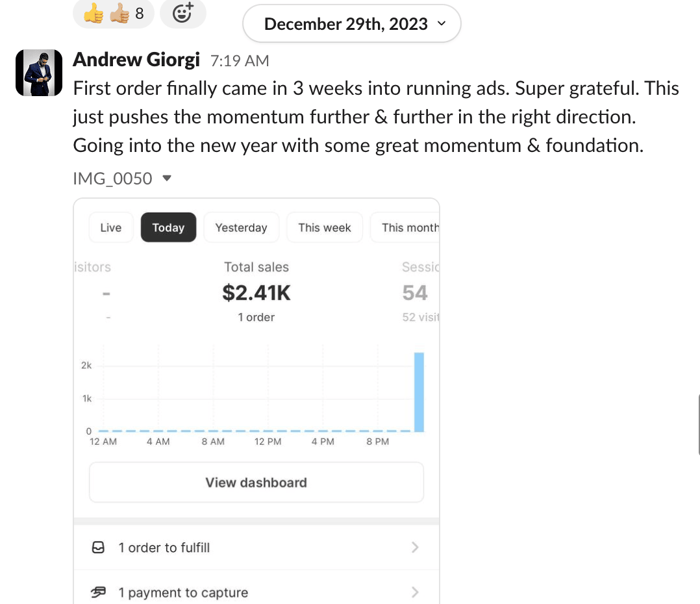Click the chevron on the order to fulfill row
This screenshot has height=604, width=700.
(x=415, y=547)
